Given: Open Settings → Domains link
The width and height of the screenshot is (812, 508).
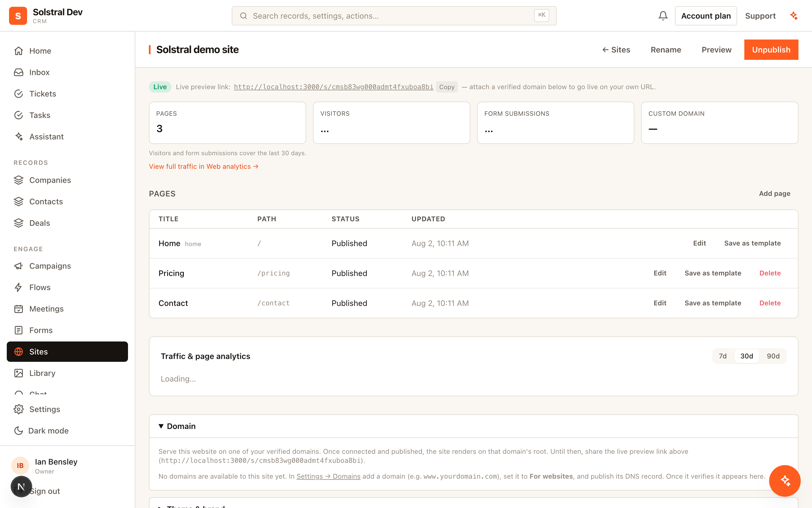Looking at the screenshot, I should click(328, 476).
